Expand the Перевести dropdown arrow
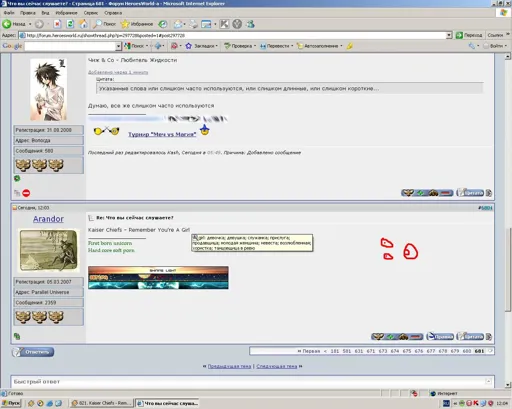This screenshot has width=512, height=409. tap(292, 46)
